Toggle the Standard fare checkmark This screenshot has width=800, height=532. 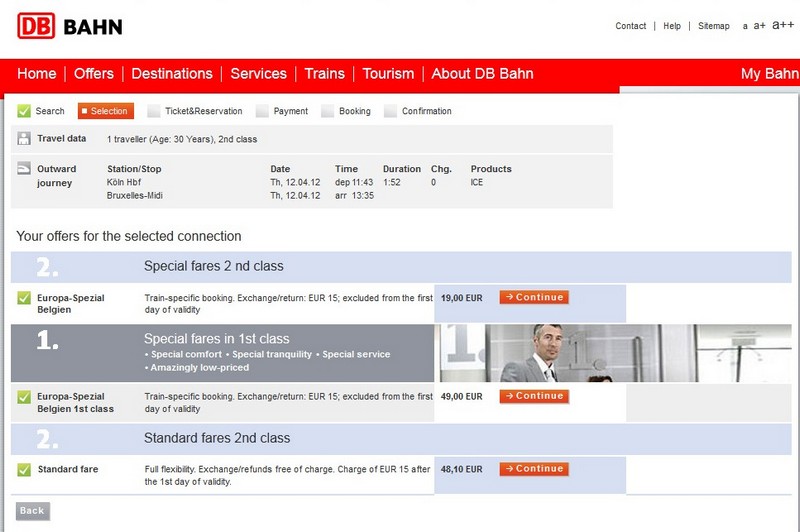point(24,469)
